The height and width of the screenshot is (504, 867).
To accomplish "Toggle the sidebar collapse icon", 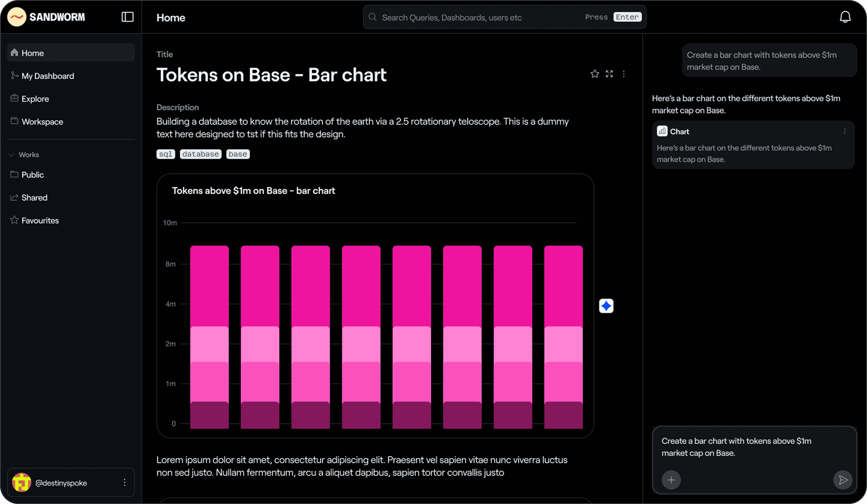I will 127,17.
